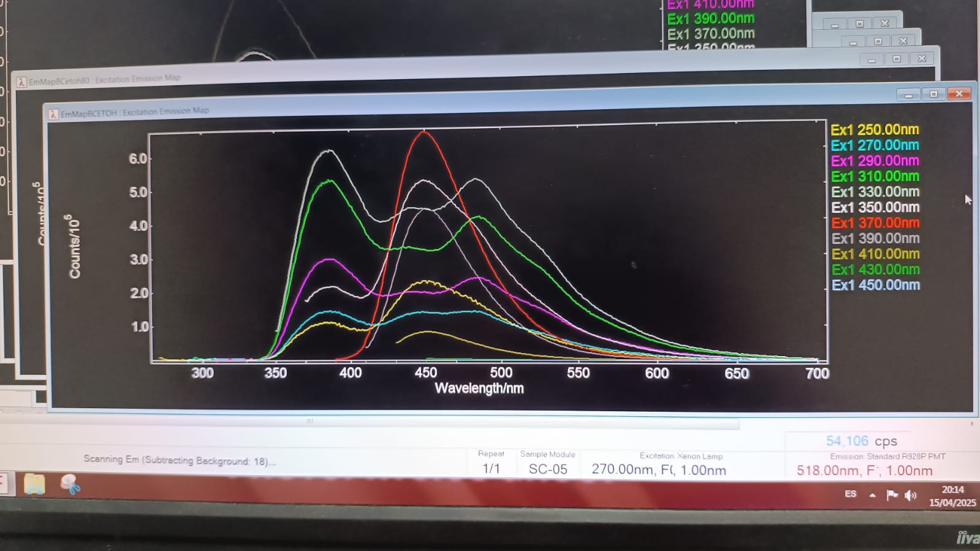Select the gray Ex1 390.00nm legend entry
Image resolution: width=980 pixels, height=551 pixels.
(x=875, y=238)
